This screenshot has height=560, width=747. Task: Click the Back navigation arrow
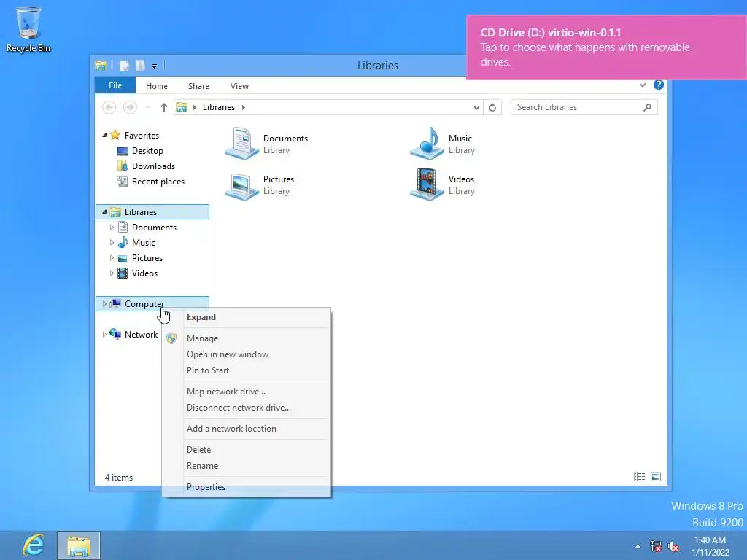[109, 108]
